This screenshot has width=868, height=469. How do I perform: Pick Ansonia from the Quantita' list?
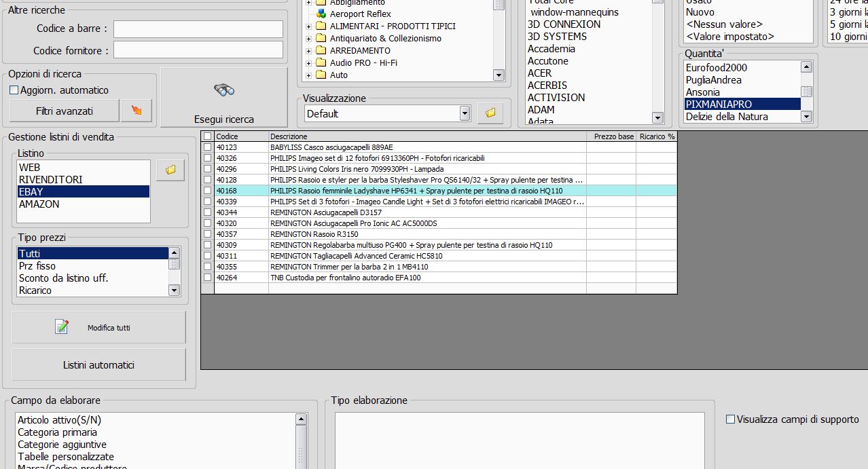click(742, 92)
